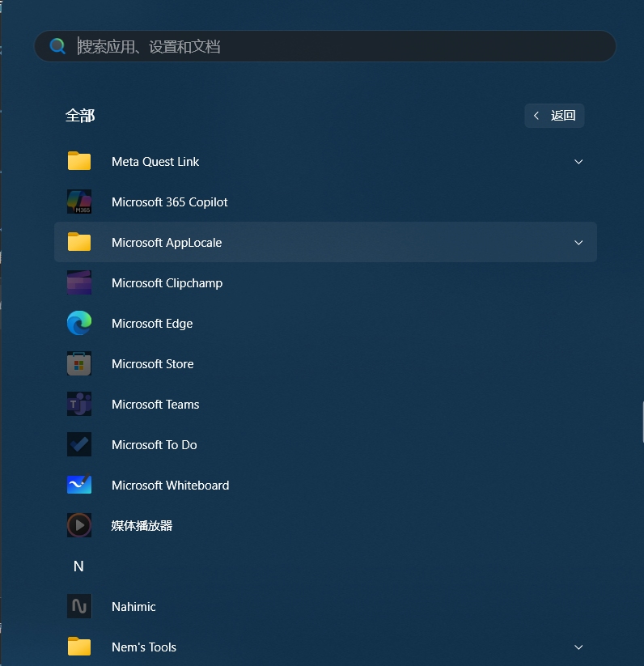Click the 媒体播放器 label
This screenshot has height=666, width=644.
pyautogui.click(x=142, y=526)
